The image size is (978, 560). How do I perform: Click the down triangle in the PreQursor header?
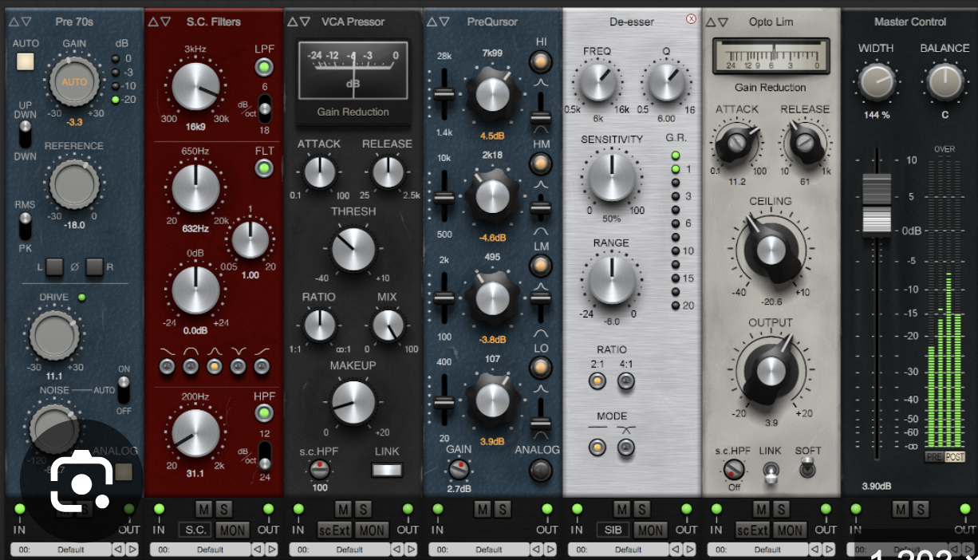click(444, 22)
